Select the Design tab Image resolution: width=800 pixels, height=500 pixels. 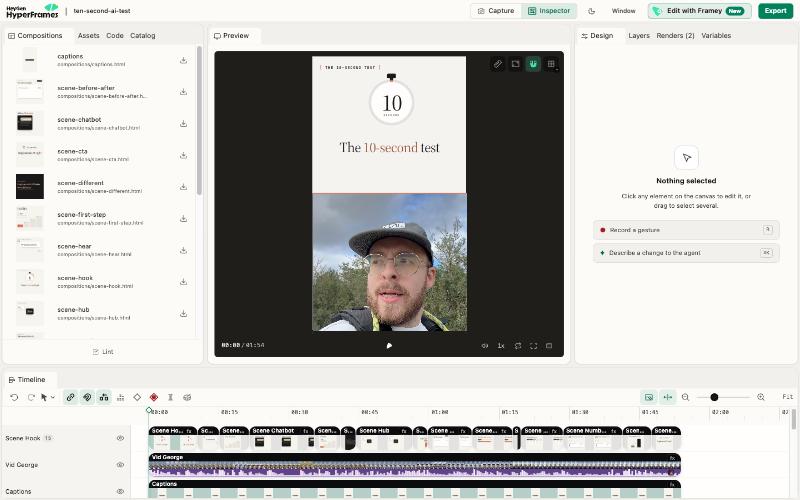597,36
